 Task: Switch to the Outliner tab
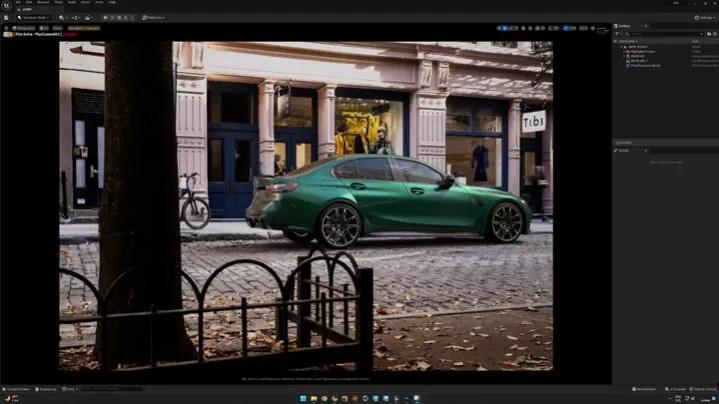[625, 25]
